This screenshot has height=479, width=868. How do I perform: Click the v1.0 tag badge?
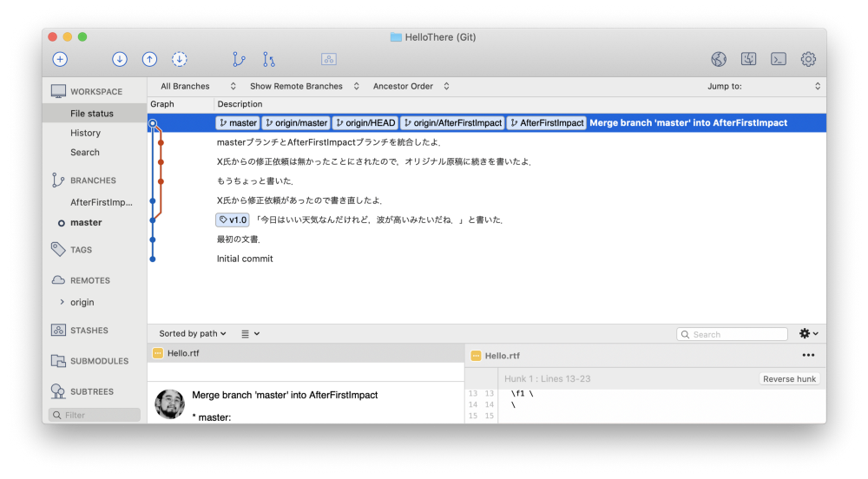click(x=233, y=220)
